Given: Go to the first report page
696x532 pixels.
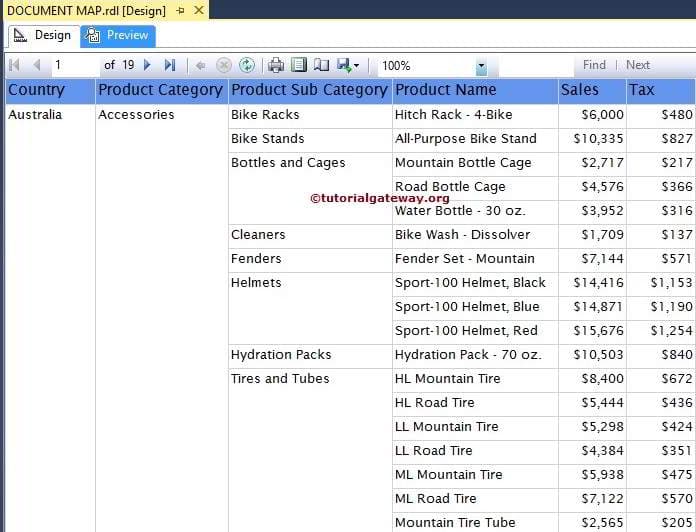Looking at the screenshot, I should point(14,65).
